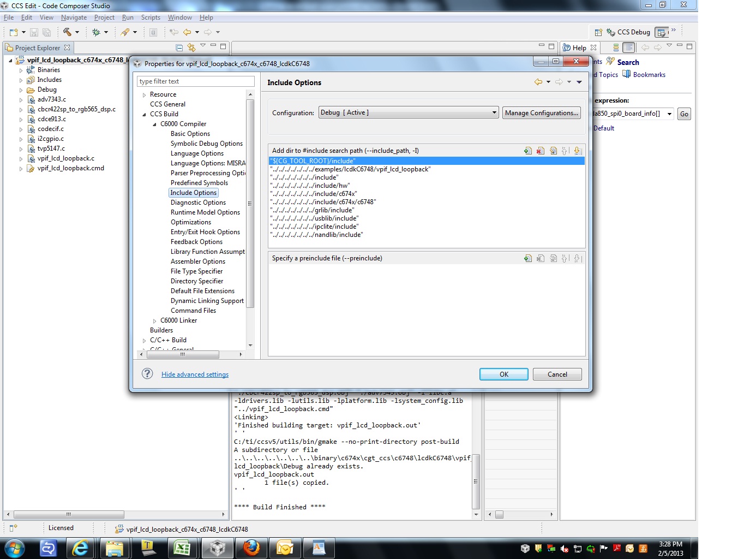
Task: Expand the Resource node in Properties tree
Action: (x=145, y=95)
